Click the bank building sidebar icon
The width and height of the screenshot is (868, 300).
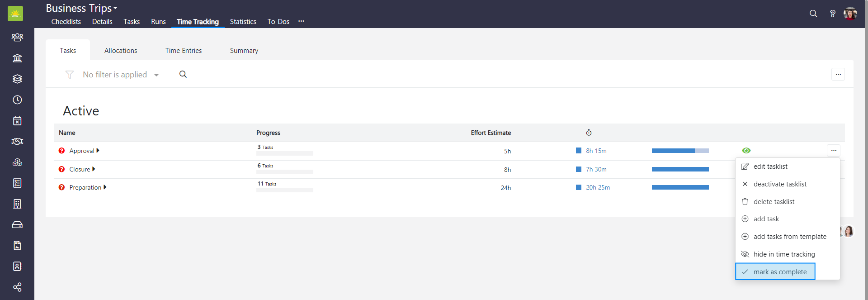(17, 58)
